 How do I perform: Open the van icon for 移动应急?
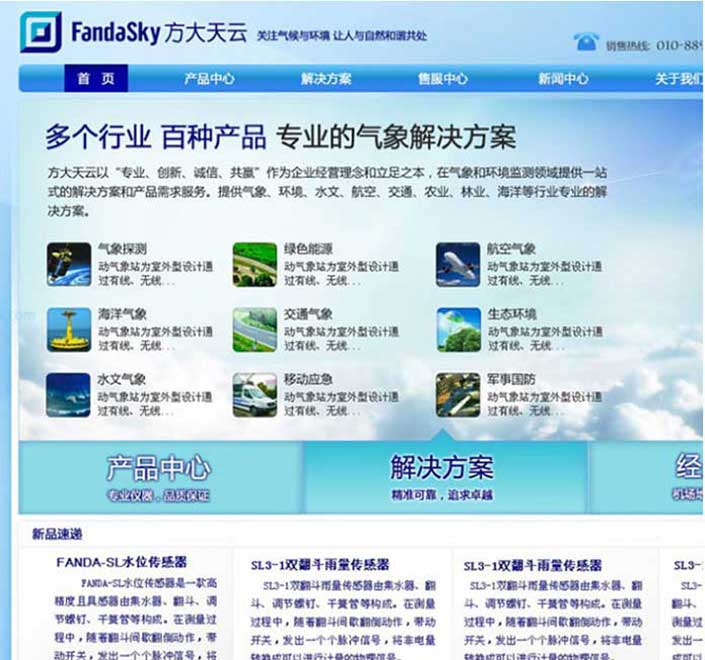(255, 394)
